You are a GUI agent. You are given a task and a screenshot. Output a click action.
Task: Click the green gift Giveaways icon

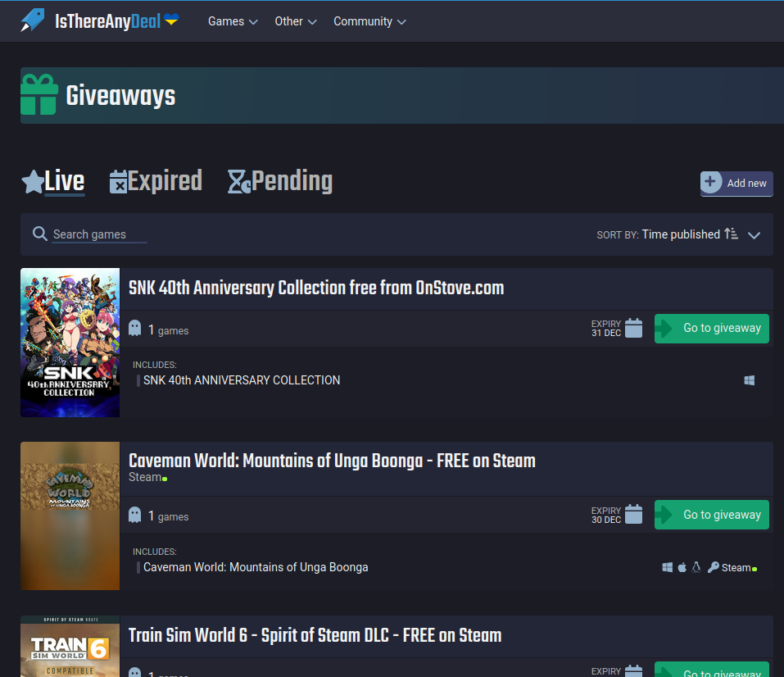pos(39,94)
